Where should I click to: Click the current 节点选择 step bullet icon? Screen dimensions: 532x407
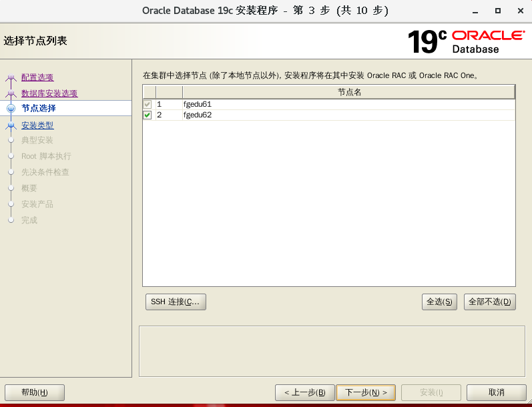[x=11, y=108]
